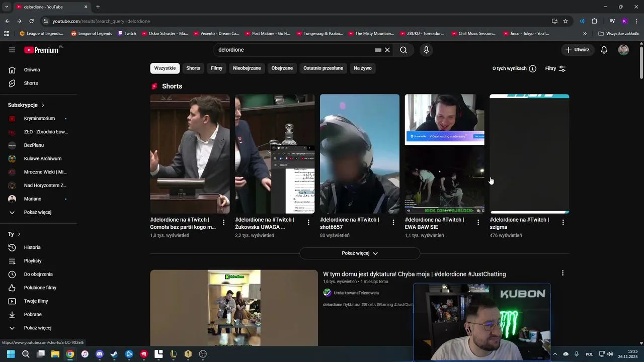
Task: Select the Obejrzane filter chip
Action: pyautogui.click(x=282, y=68)
